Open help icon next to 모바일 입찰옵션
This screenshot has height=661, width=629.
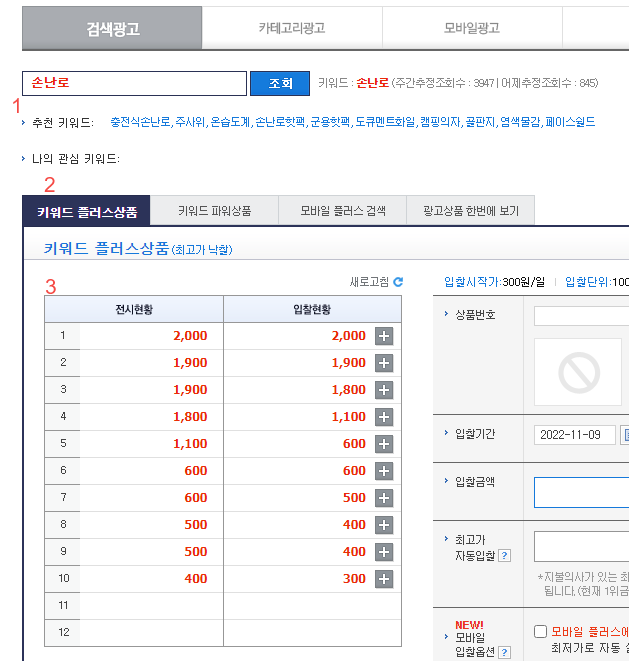pos(504,652)
